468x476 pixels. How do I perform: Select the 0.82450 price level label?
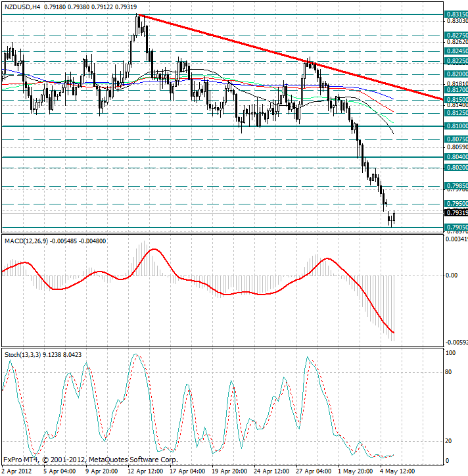point(456,51)
